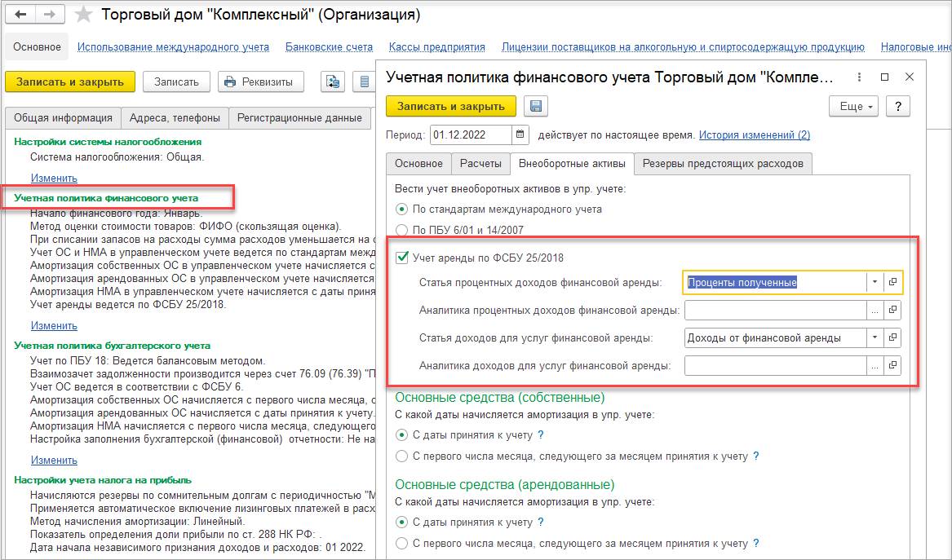This screenshot has width=952, height=560.
Task: Show hint for собственные С первого числа месяца
Action: coord(756,456)
